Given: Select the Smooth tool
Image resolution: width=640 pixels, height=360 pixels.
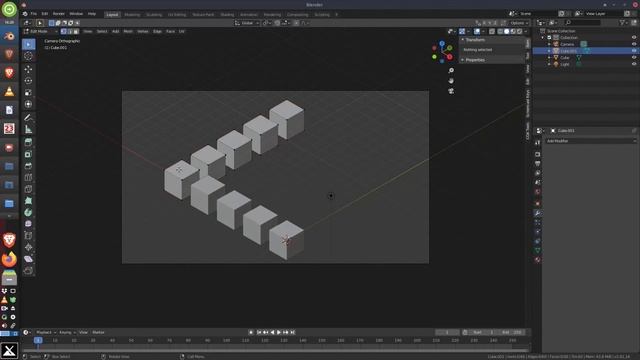Looking at the screenshot, I should (28, 224).
